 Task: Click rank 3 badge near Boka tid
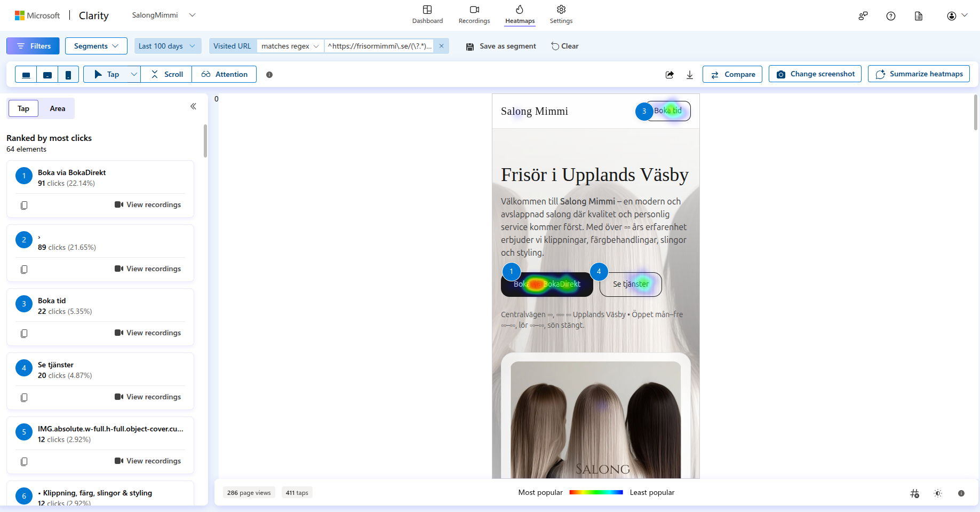644,111
